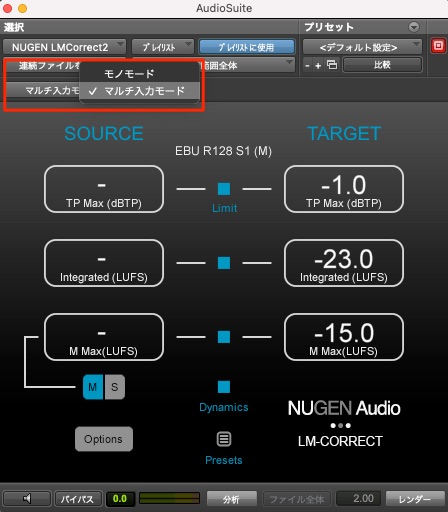Click the source TP Max readout box
The width and height of the screenshot is (448, 512).
104,189
